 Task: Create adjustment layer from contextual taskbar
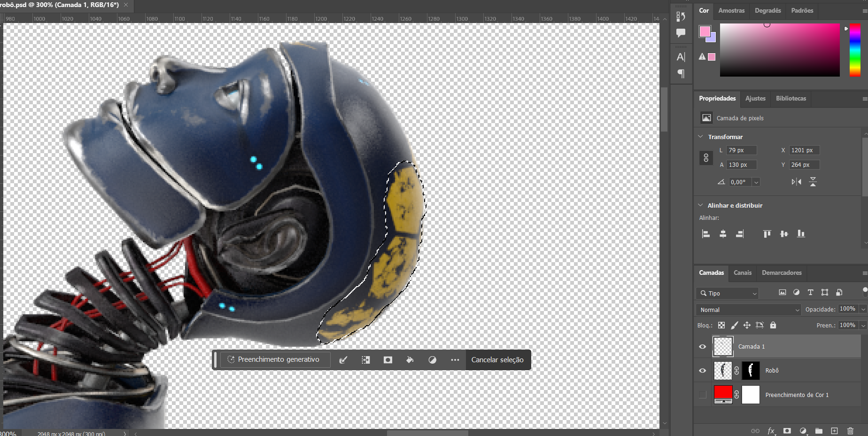tap(432, 360)
